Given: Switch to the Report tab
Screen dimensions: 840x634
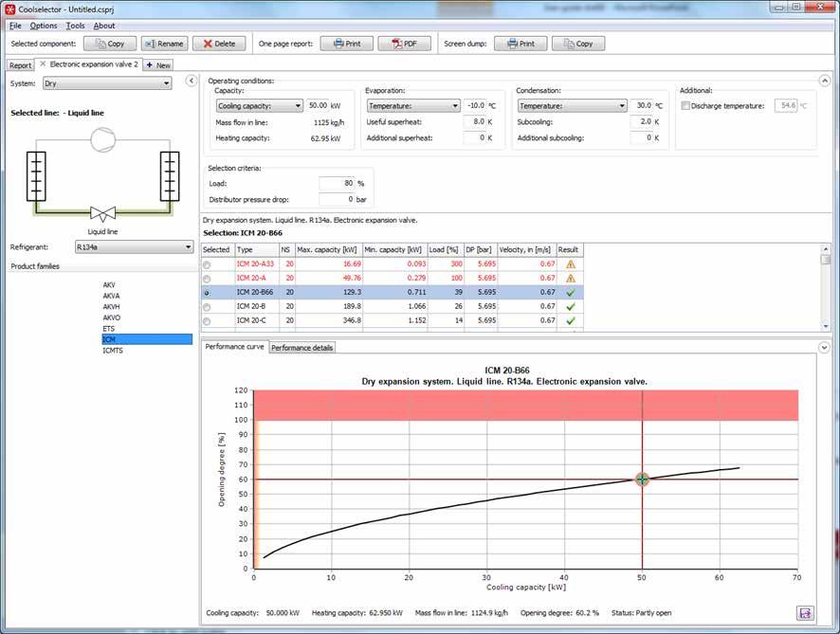Looking at the screenshot, I should (20, 65).
